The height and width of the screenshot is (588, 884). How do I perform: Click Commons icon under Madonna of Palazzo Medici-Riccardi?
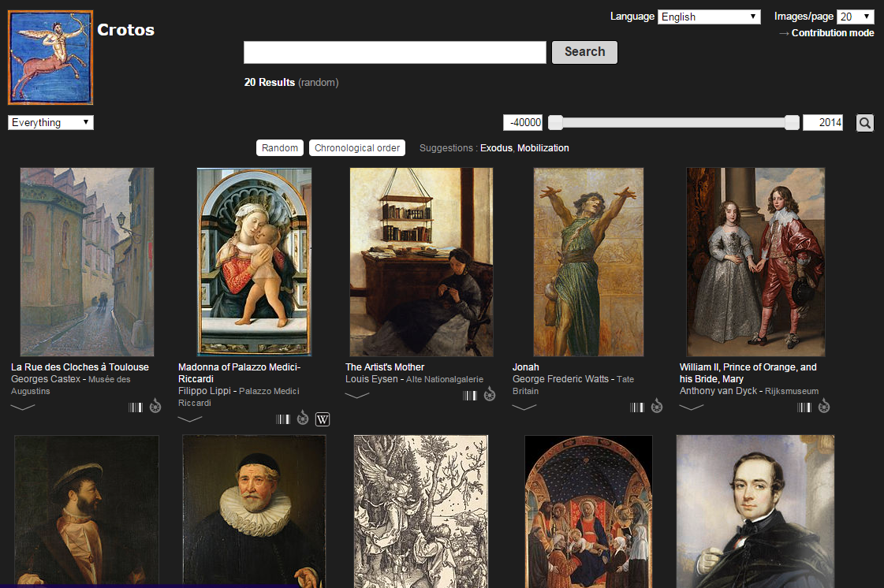coord(303,419)
